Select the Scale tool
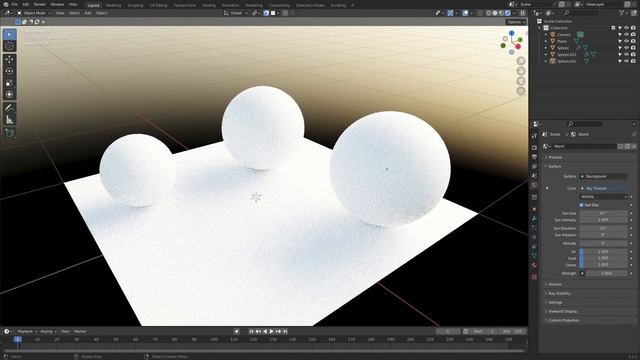This screenshot has width=640, height=360. (x=9, y=83)
